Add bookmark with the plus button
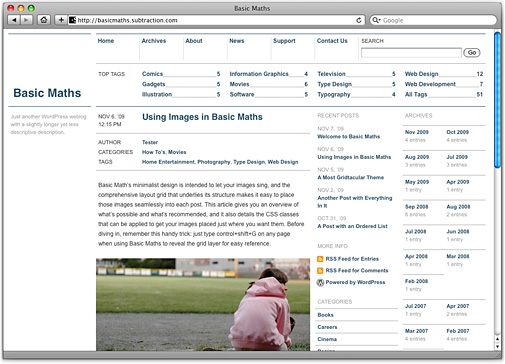 pyautogui.click(x=61, y=20)
